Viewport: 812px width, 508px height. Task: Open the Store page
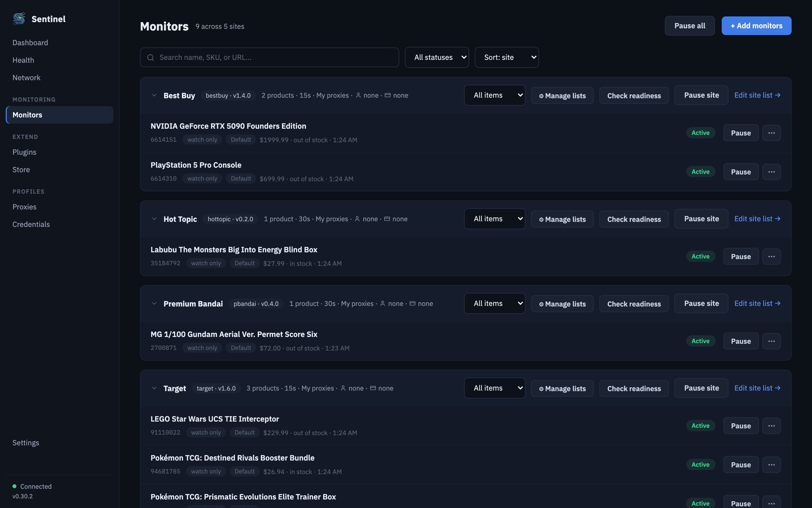[21, 169]
